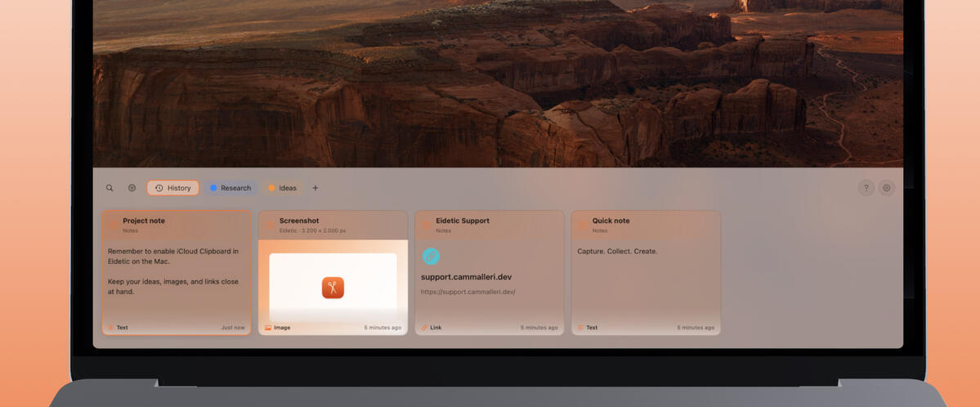Image resolution: width=980 pixels, height=407 pixels.
Task: Click the support.cammalleri.dev bold title
Action: click(466, 277)
